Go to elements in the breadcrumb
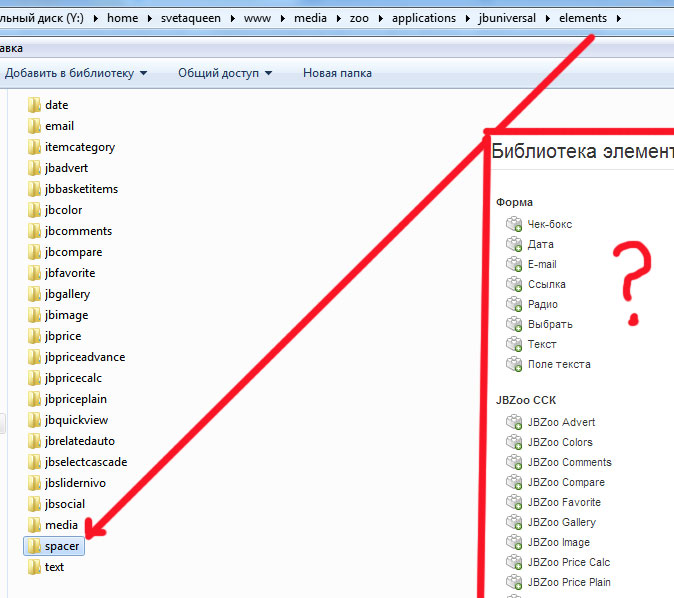This screenshot has height=598, width=674. (583, 18)
